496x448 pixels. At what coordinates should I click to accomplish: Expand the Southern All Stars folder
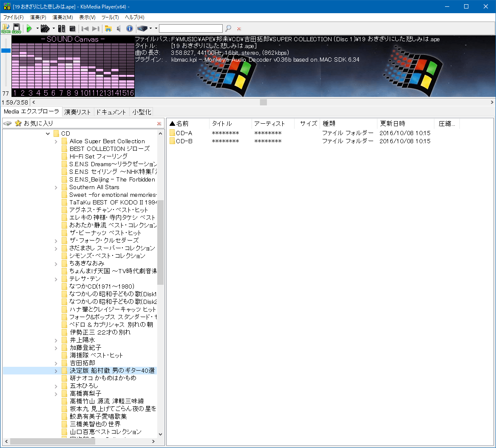56,187
